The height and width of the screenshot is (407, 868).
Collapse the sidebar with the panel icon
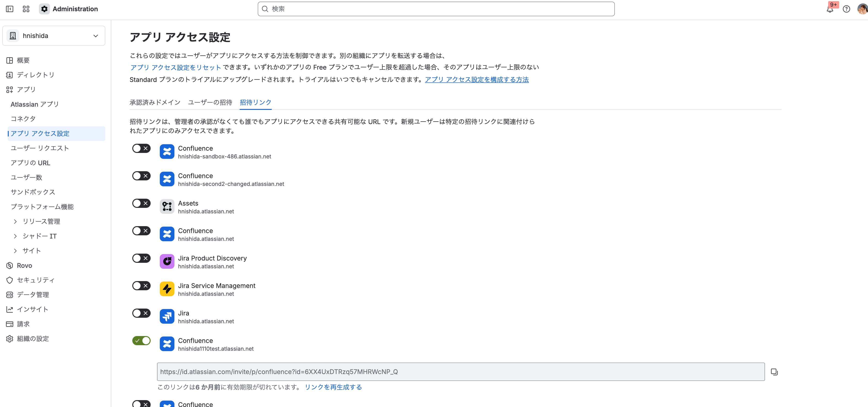[x=10, y=9]
